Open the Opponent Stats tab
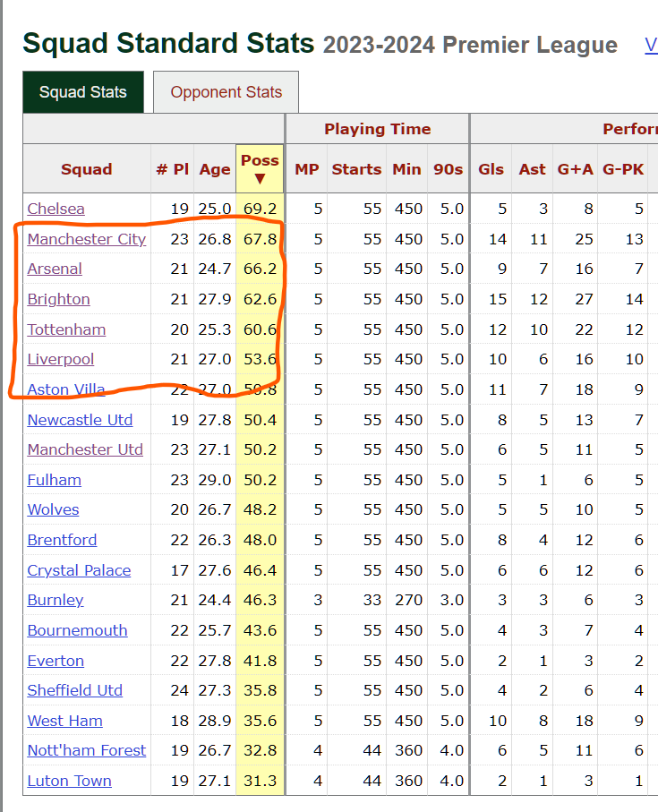This screenshot has width=658, height=812. click(226, 92)
